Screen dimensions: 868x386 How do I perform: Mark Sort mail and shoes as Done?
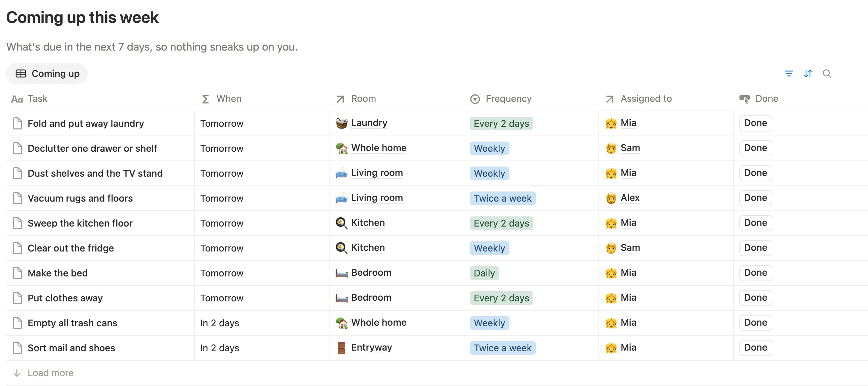pos(755,348)
